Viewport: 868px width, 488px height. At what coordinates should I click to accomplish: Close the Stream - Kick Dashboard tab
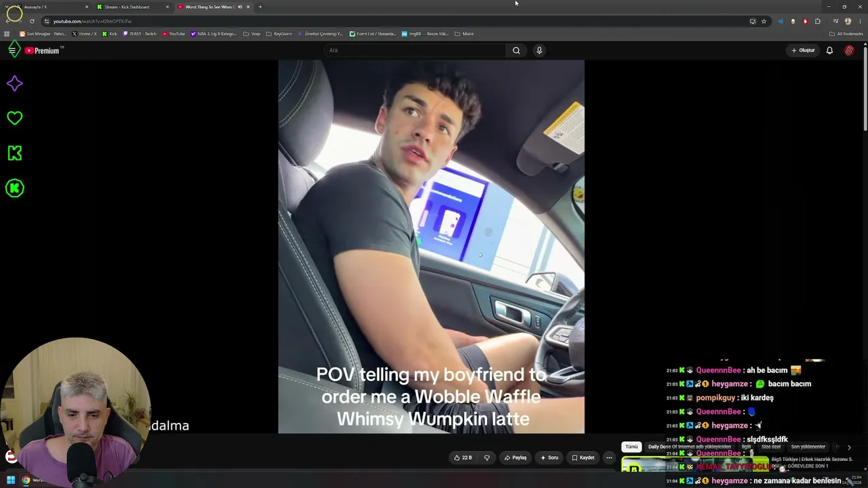(x=167, y=7)
